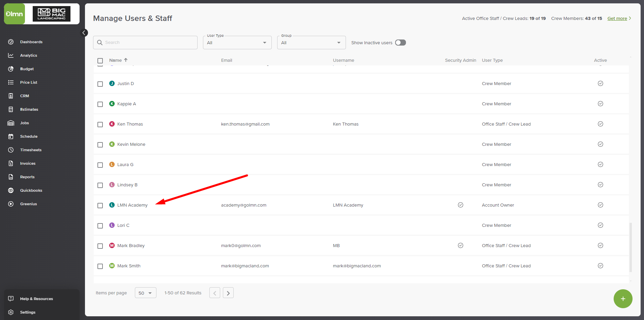Screen dimensions: 644x320
Task: Click the 1-50 of 62 Results text
Action: [x=183, y=293]
